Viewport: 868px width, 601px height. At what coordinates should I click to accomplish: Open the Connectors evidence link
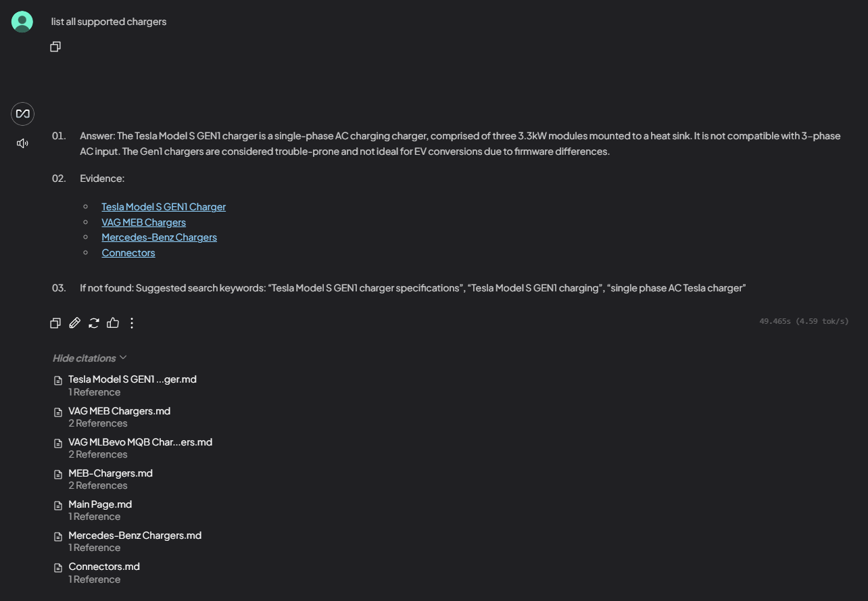(128, 253)
